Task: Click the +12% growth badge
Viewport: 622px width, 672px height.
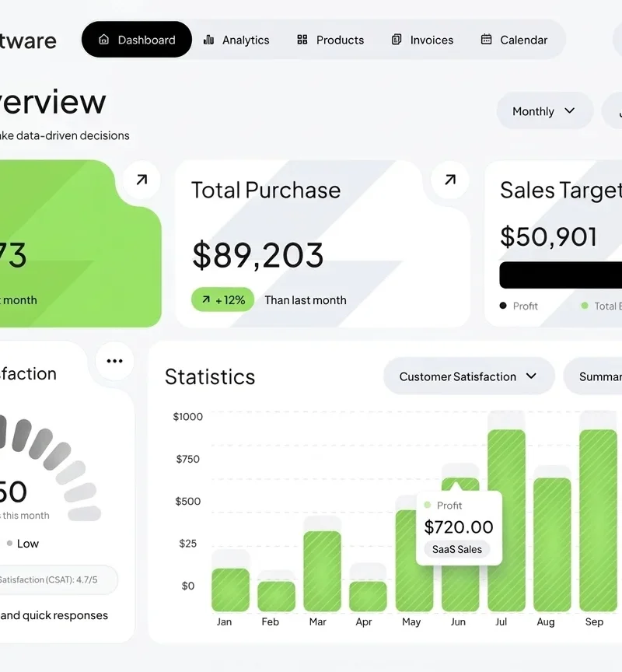Action: pos(223,299)
